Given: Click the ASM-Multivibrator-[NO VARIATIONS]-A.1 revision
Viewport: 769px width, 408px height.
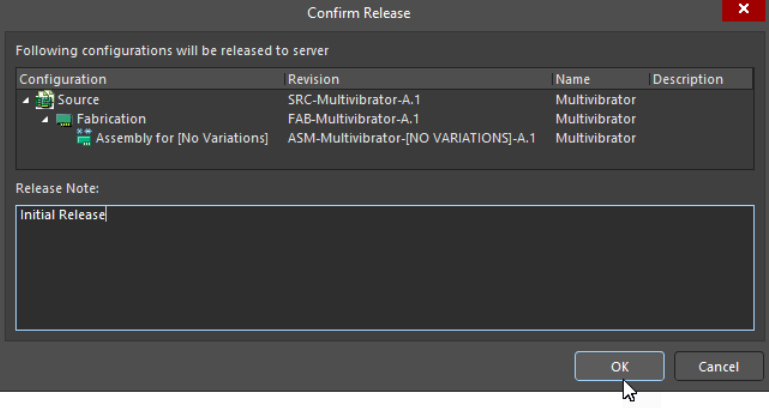Looking at the screenshot, I should point(411,138).
